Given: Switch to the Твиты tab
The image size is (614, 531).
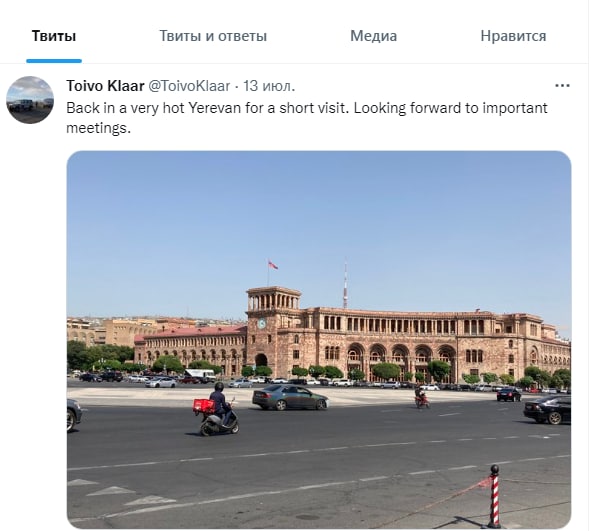Looking at the screenshot, I should (54, 36).
